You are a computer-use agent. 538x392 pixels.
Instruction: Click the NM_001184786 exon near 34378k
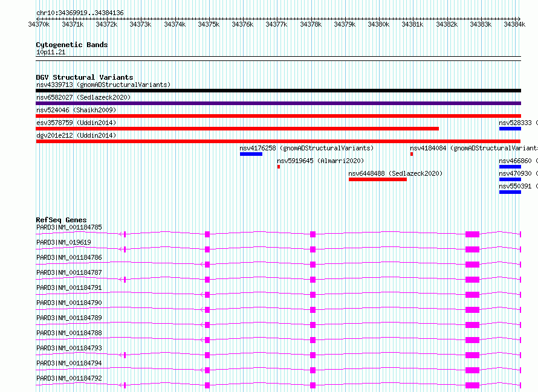point(313,265)
